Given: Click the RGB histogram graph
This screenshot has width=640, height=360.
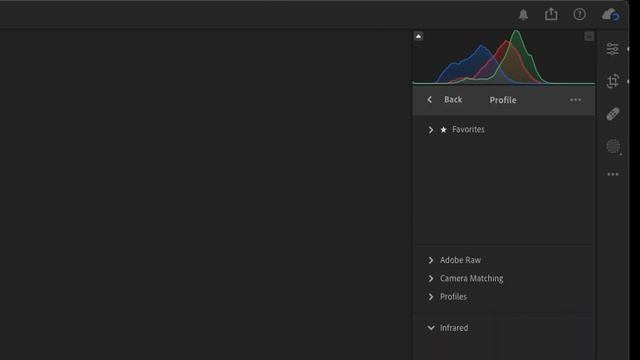Looking at the screenshot, I should [x=504, y=57].
